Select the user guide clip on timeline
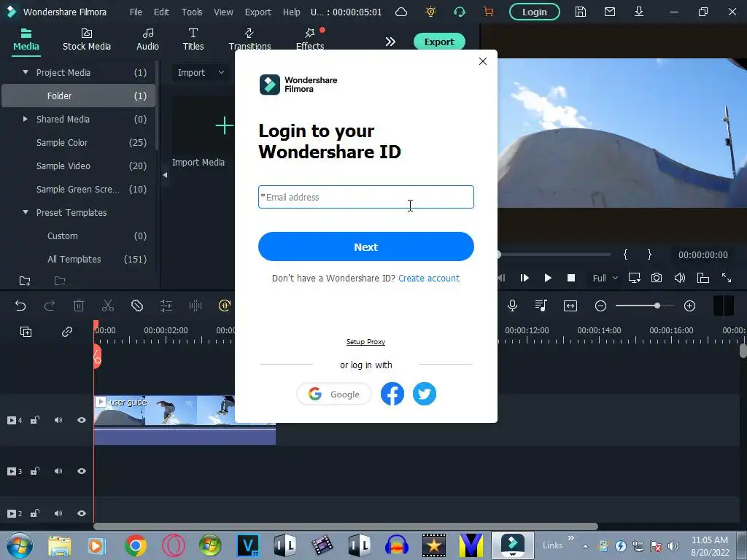 click(x=185, y=419)
